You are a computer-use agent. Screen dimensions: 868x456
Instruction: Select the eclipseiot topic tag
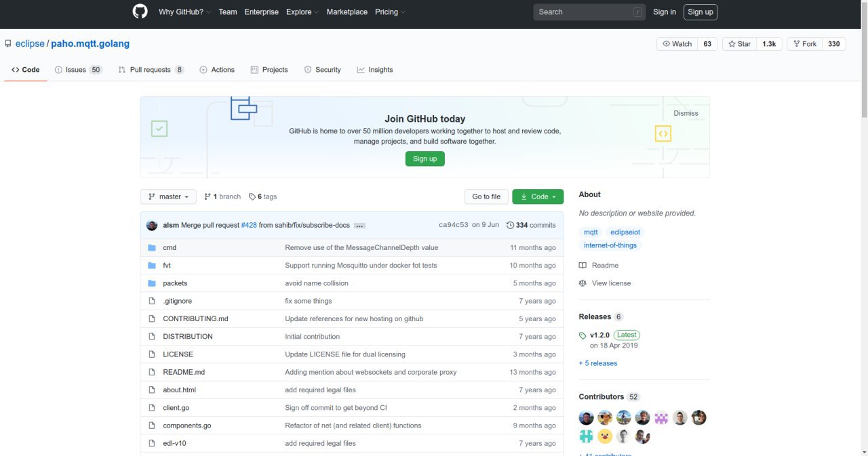click(625, 232)
